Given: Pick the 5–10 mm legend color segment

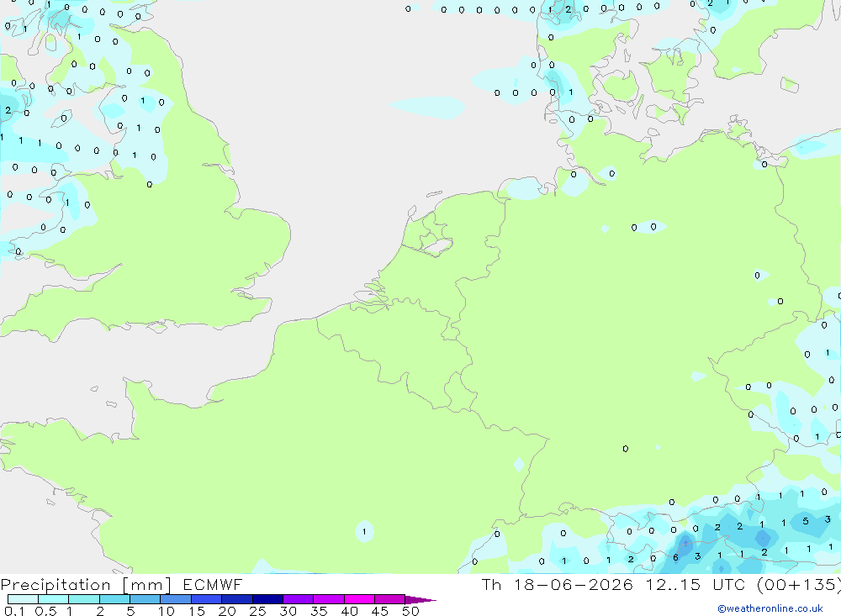Looking at the screenshot, I should click(x=145, y=599).
